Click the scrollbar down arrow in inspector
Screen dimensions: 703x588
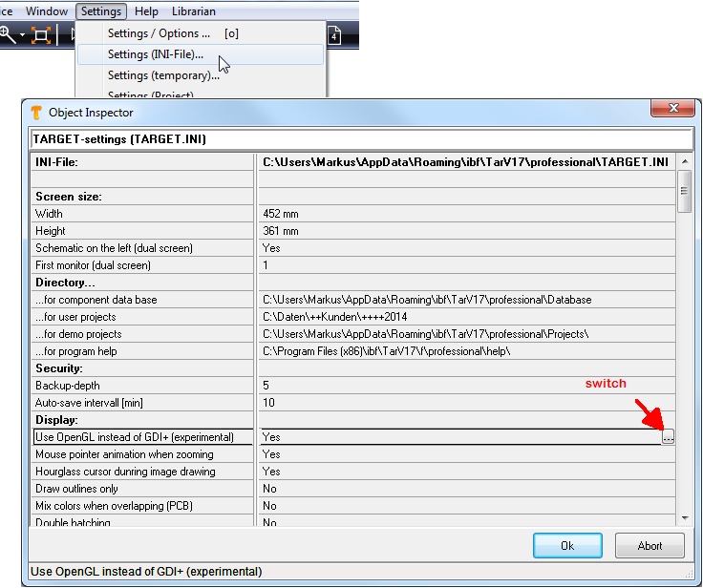coord(684,517)
